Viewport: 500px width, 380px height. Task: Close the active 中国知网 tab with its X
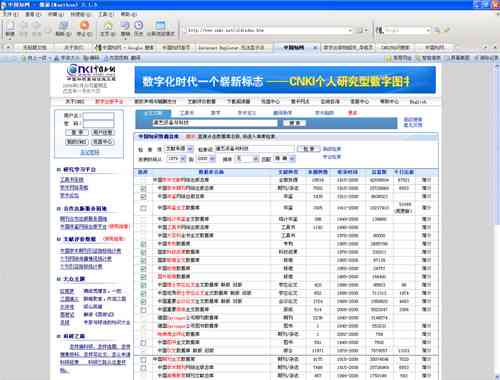(x=315, y=48)
